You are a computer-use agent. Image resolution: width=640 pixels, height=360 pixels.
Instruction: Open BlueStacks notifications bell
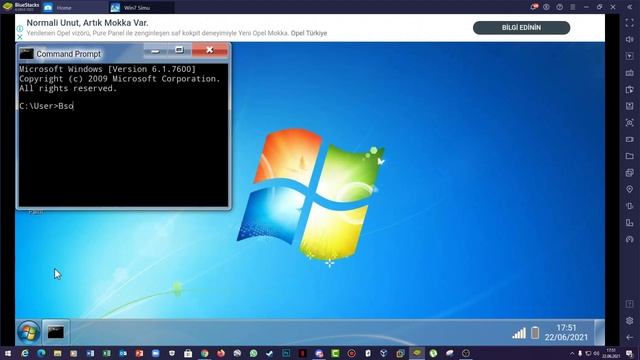pyautogui.click(x=534, y=7)
